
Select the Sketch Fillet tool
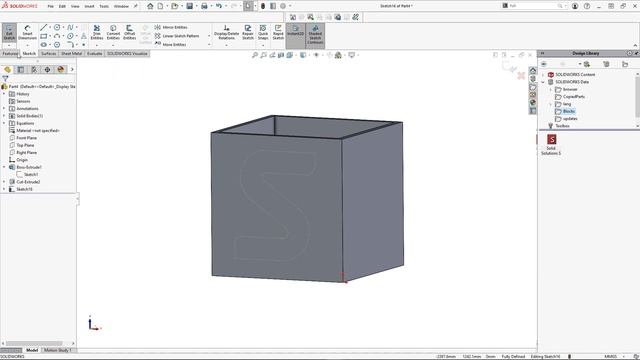[x=70, y=44]
